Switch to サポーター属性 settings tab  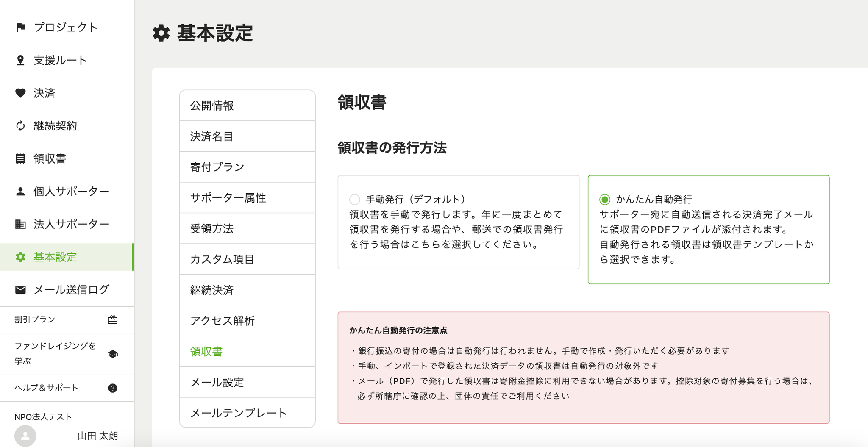point(248,198)
